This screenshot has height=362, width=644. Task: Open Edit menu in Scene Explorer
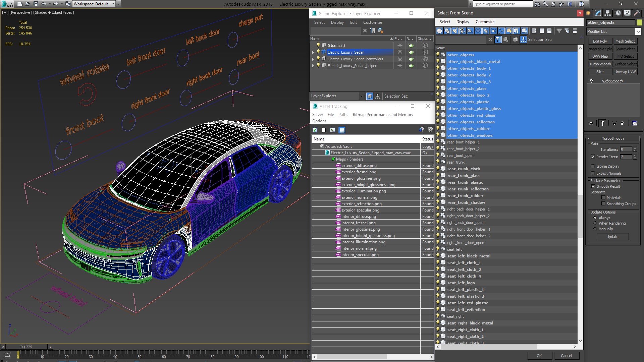tap(353, 22)
